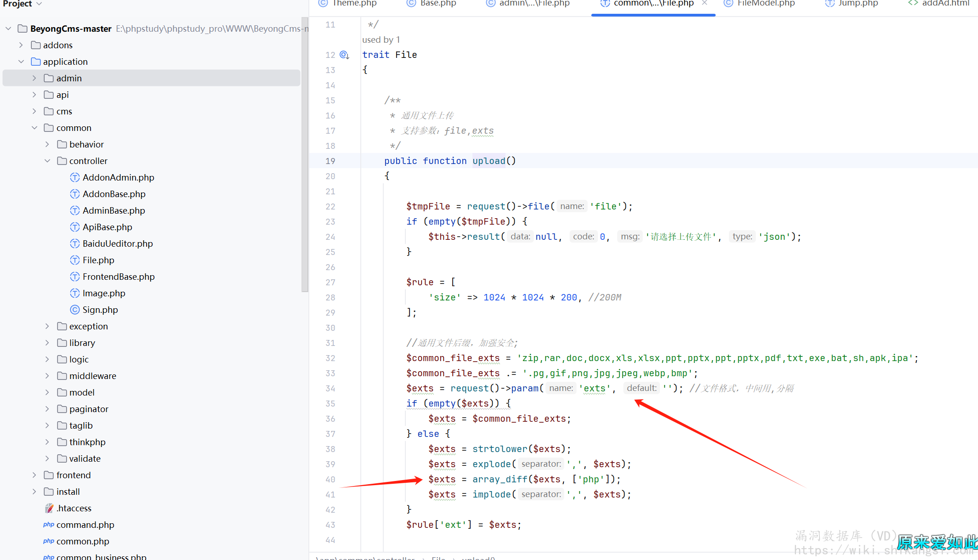
Task: Click the admin folder icon
Action: click(x=49, y=78)
